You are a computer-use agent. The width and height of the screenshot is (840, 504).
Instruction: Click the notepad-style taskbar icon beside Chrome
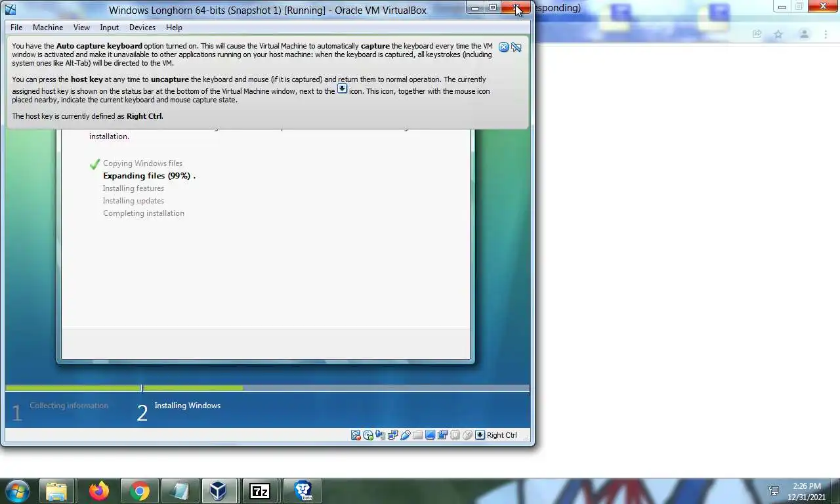pos(178,490)
